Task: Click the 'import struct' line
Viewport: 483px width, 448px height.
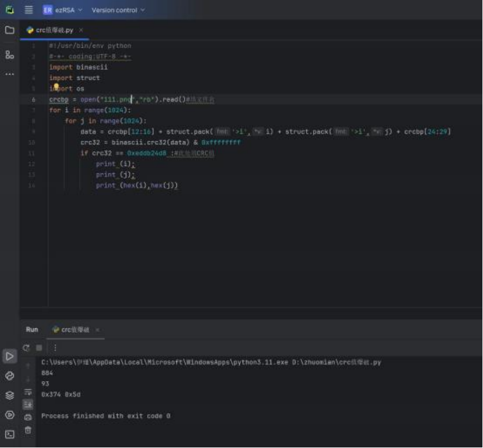Action: [74, 78]
